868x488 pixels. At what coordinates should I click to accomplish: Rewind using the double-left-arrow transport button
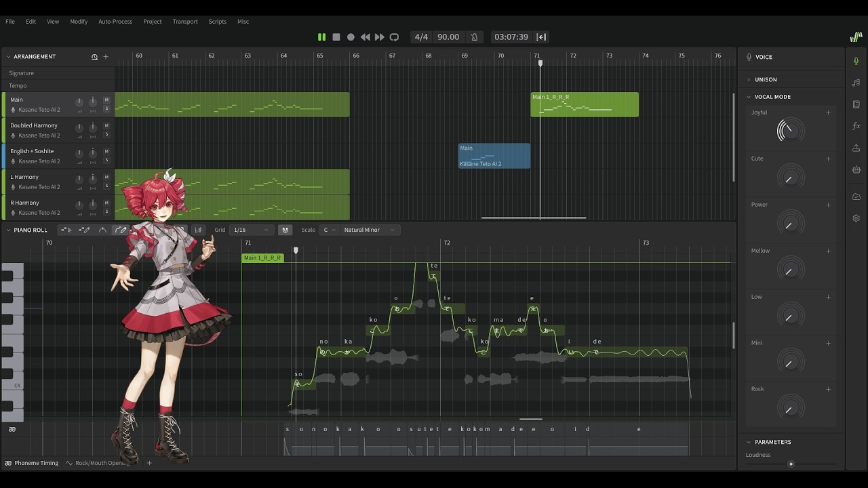366,37
